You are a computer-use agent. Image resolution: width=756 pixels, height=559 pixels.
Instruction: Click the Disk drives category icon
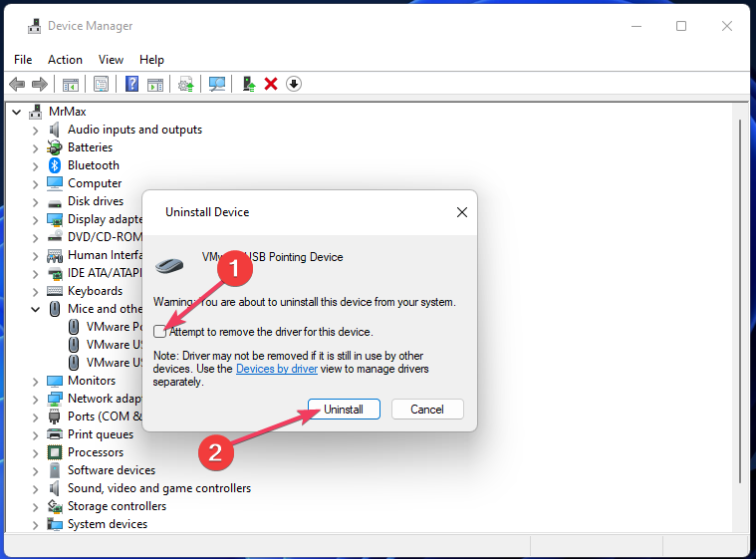[55, 202]
